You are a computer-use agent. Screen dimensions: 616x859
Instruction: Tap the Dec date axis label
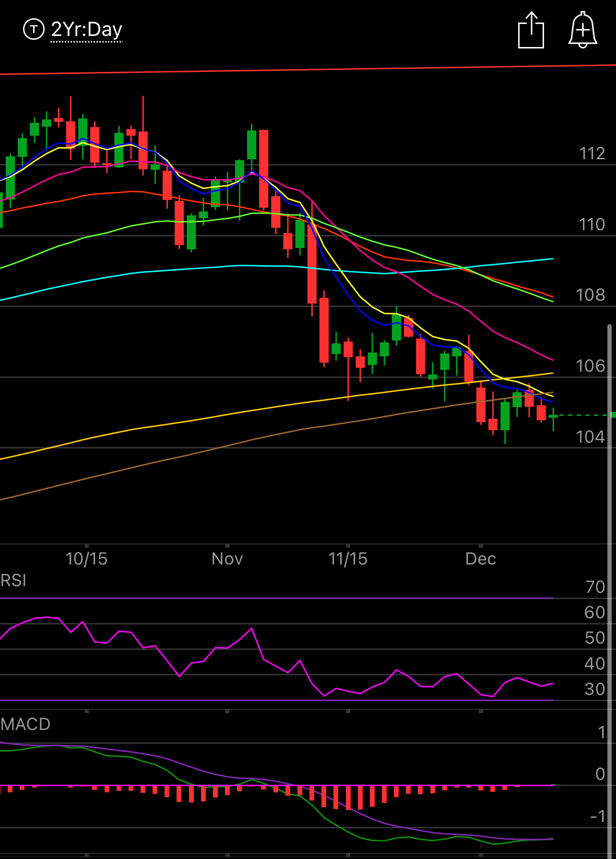[x=481, y=559]
